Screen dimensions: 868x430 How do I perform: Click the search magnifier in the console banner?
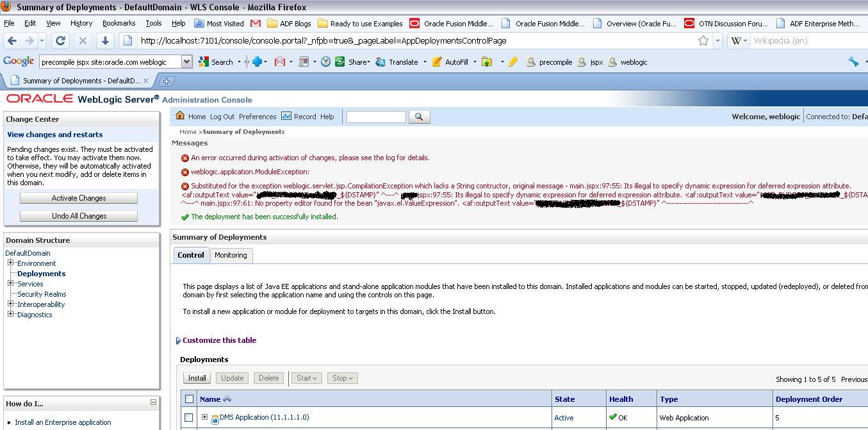pyautogui.click(x=420, y=117)
